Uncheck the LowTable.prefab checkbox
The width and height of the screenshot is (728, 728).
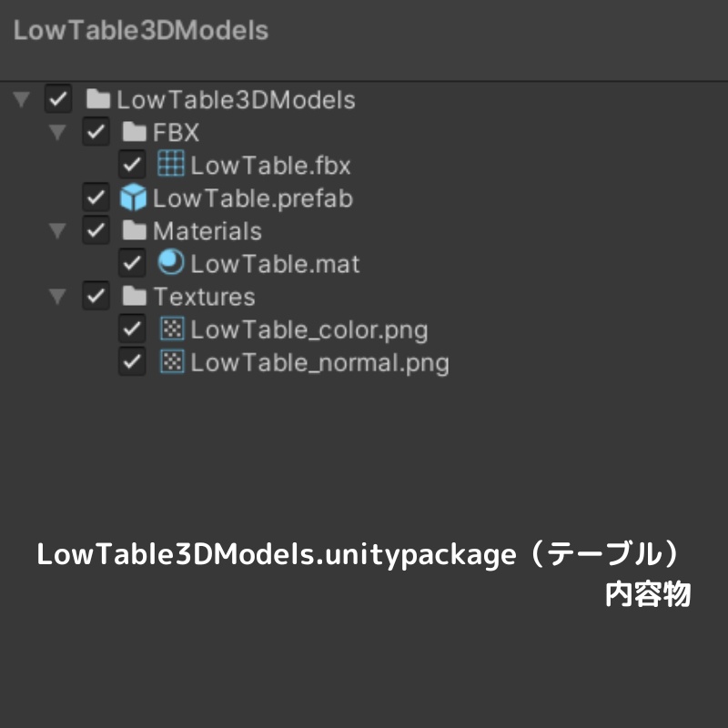click(x=96, y=197)
